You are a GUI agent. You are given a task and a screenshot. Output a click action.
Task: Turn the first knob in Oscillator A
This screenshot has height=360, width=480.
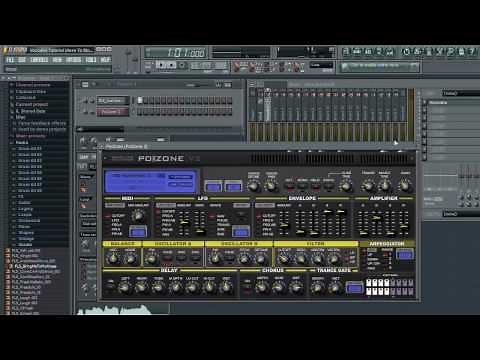tap(151, 258)
